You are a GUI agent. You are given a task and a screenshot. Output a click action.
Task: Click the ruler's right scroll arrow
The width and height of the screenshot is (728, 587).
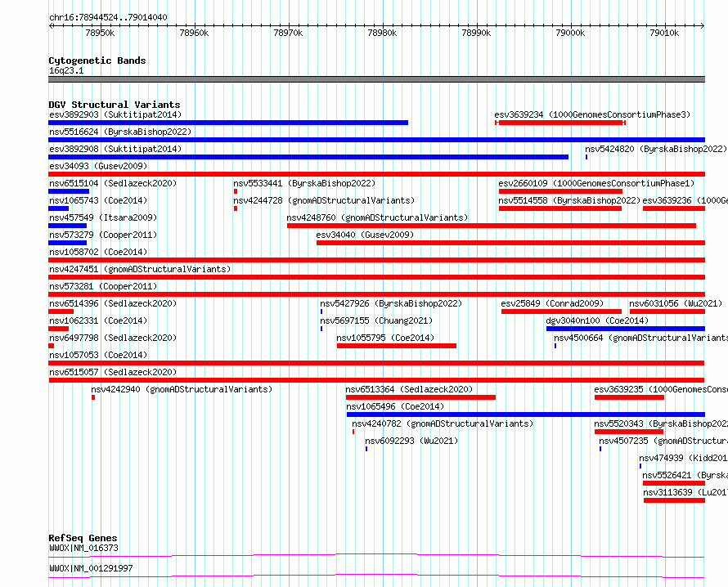click(703, 26)
